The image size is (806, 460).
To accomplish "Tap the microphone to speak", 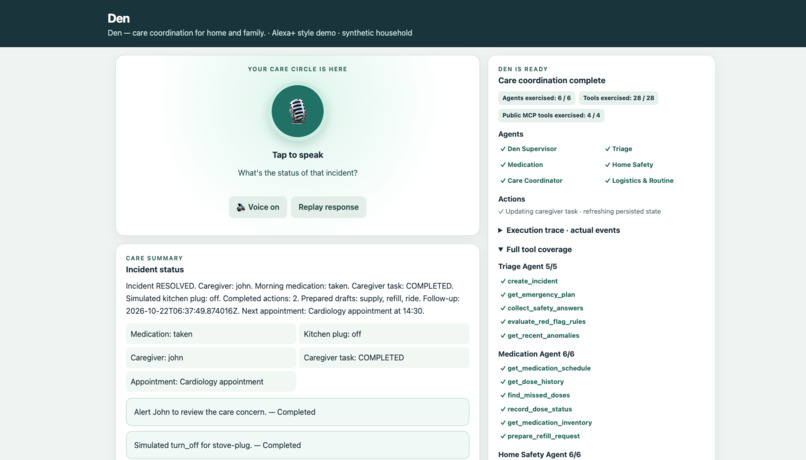I will [x=298, y=111].
